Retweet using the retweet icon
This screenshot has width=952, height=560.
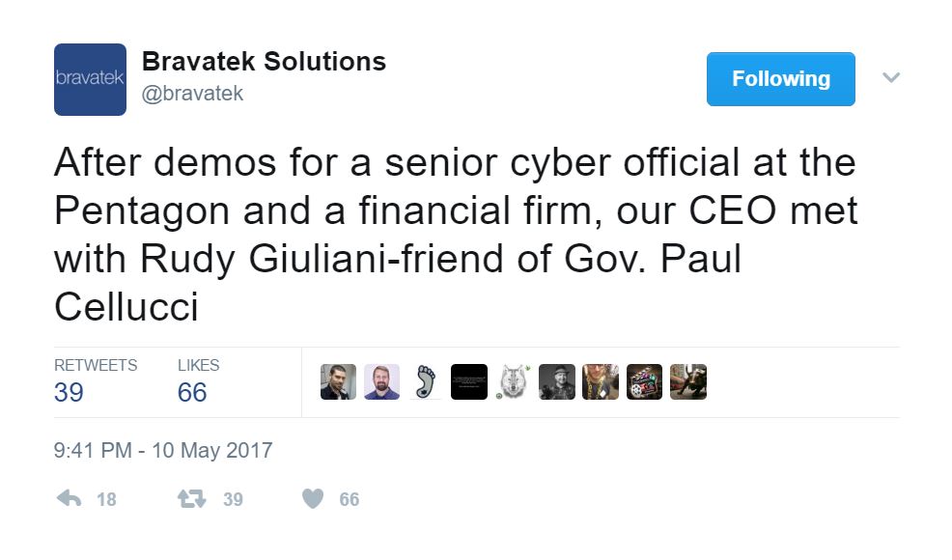pos(190,498)
